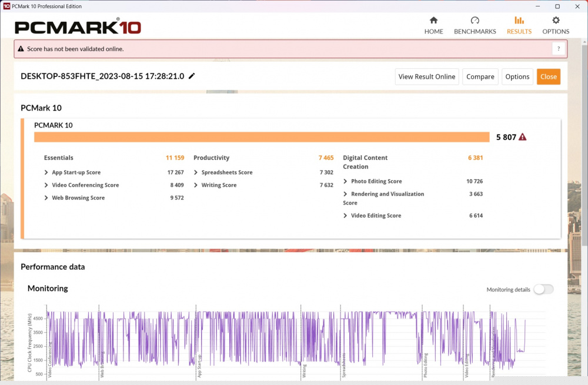Click the result name DESKTOP-853FHTE text
588x385 pixels.
click(102, 76)
